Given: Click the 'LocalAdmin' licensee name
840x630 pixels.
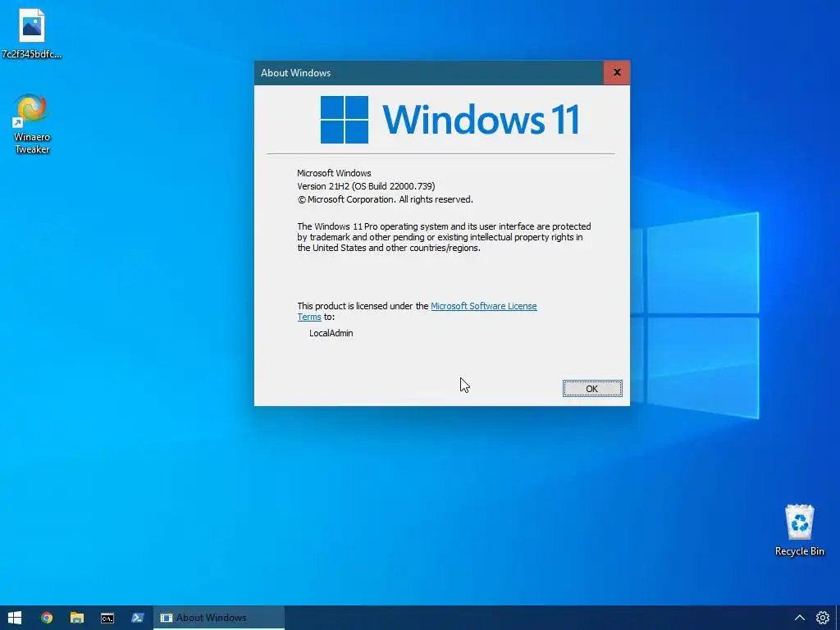Looking at the screenshot, I should tap(331, 333).
